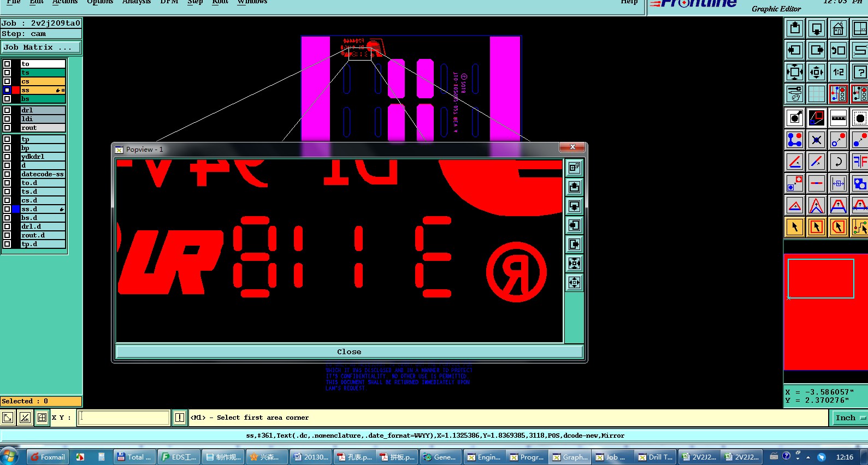
Task: Click the triangle reshape tool icon
Action: point(795,205)
